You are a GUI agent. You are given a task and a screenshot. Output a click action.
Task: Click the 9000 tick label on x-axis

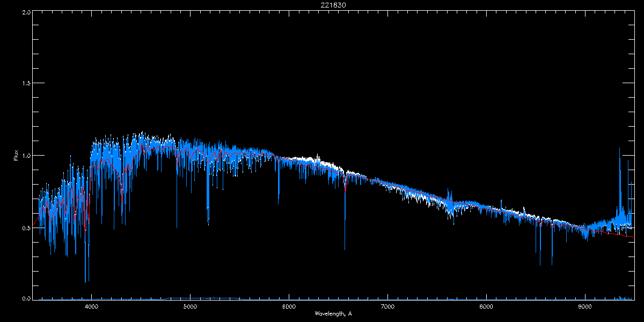coord(585,306)
